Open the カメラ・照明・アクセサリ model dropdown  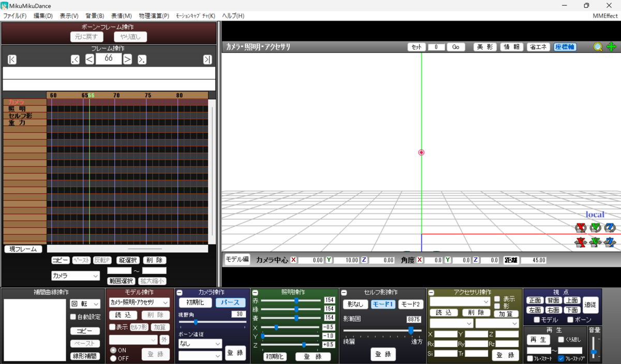tap(139, 302)
